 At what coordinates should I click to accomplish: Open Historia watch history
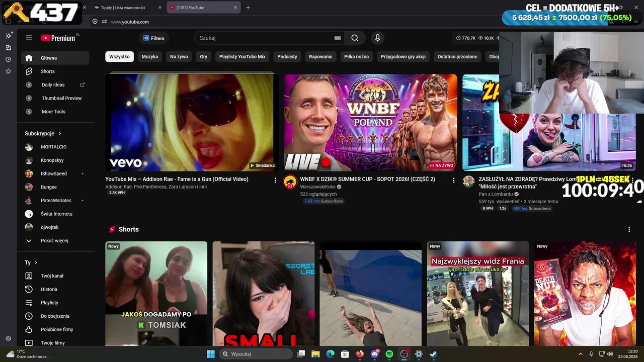[x=55, y=290]
